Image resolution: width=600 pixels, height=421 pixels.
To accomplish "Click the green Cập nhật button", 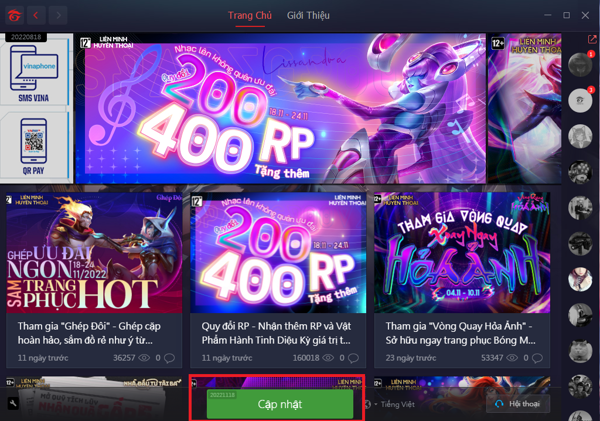I will click(280, 404).
